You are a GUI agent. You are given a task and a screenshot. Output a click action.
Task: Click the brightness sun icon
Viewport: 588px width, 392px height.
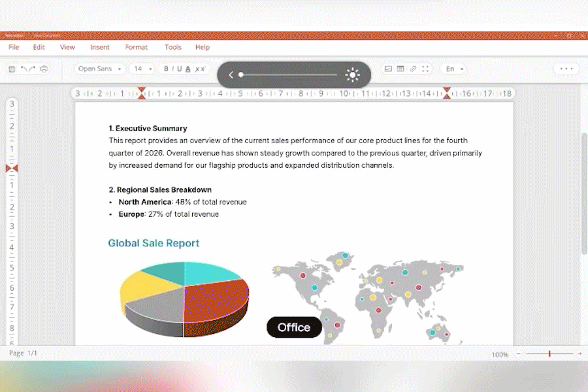353,75
